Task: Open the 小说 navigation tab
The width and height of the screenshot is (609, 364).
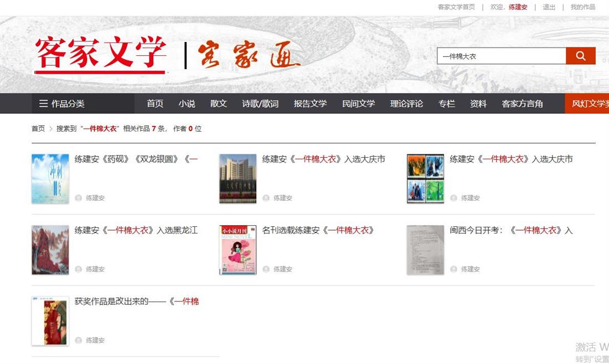Action: 187,103
